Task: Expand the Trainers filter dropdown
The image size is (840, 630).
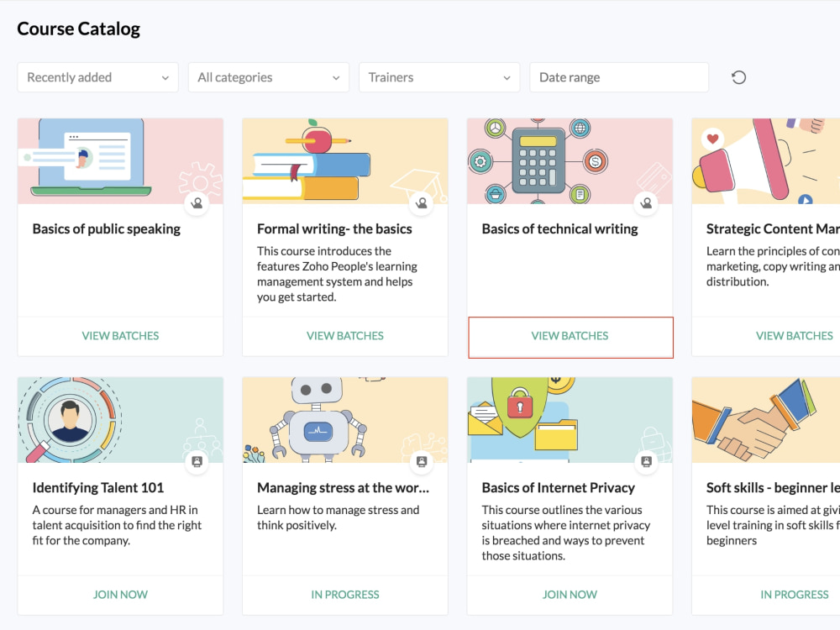Action: pos(439,77)
